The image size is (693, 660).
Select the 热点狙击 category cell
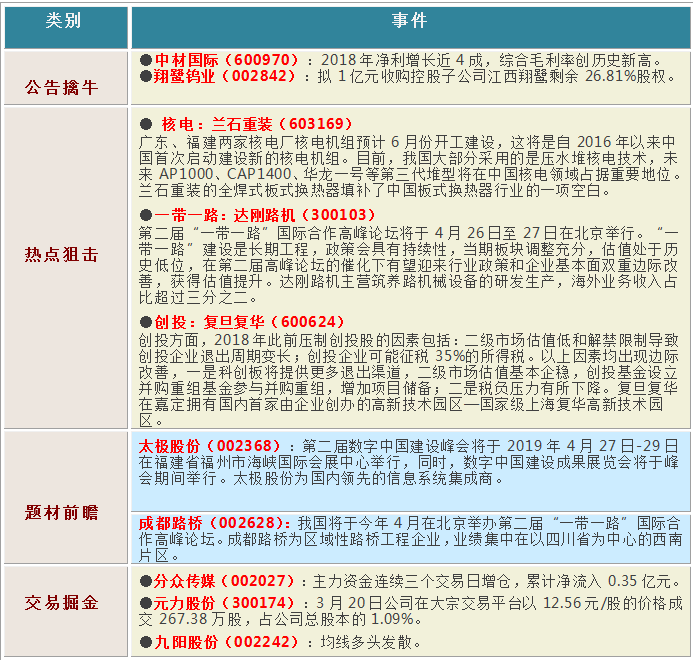66,268
